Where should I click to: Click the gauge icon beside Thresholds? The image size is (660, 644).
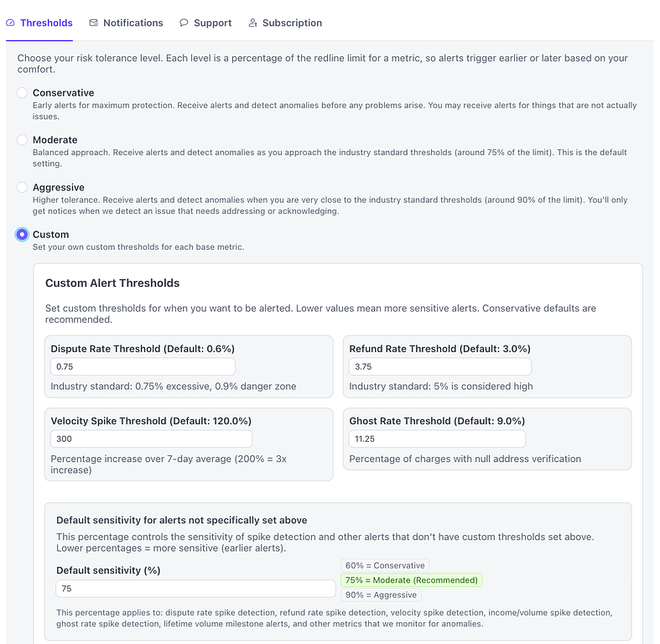pyautogui.click(x=10, y=23)
